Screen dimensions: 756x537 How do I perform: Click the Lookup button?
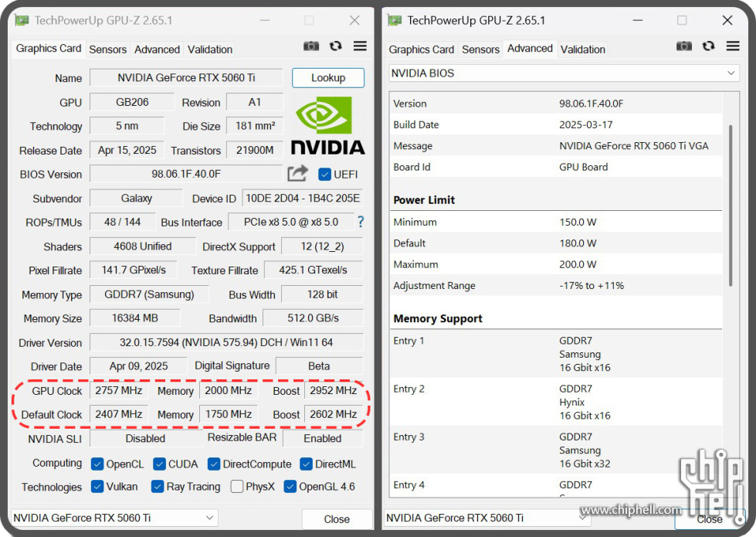328,78
